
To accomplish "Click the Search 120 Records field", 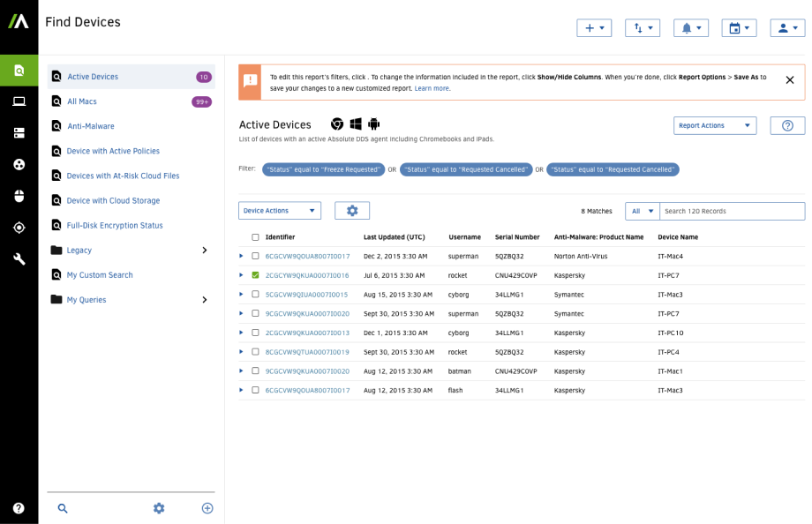I will coord(733,212).
